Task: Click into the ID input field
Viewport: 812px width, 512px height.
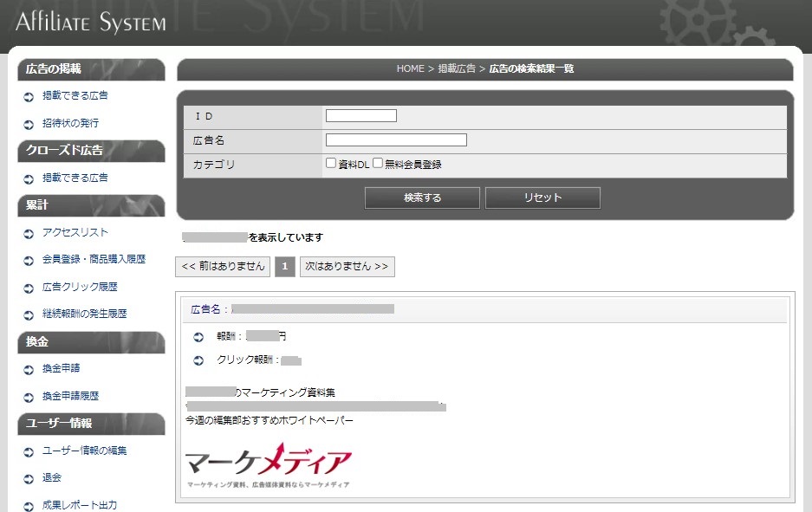Action: 361,116
